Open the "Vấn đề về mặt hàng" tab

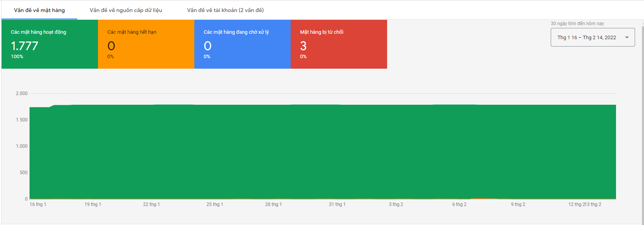39,10
